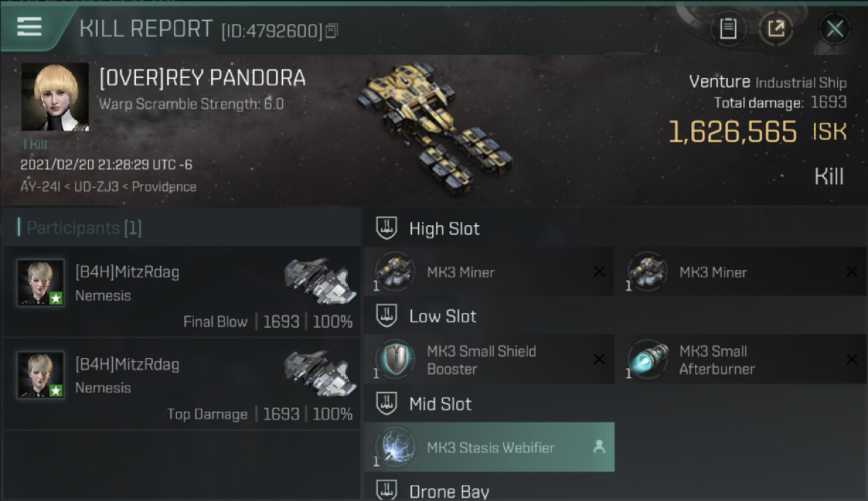Copy the kill report ID icon
The image size is (868, 501).
332,31
